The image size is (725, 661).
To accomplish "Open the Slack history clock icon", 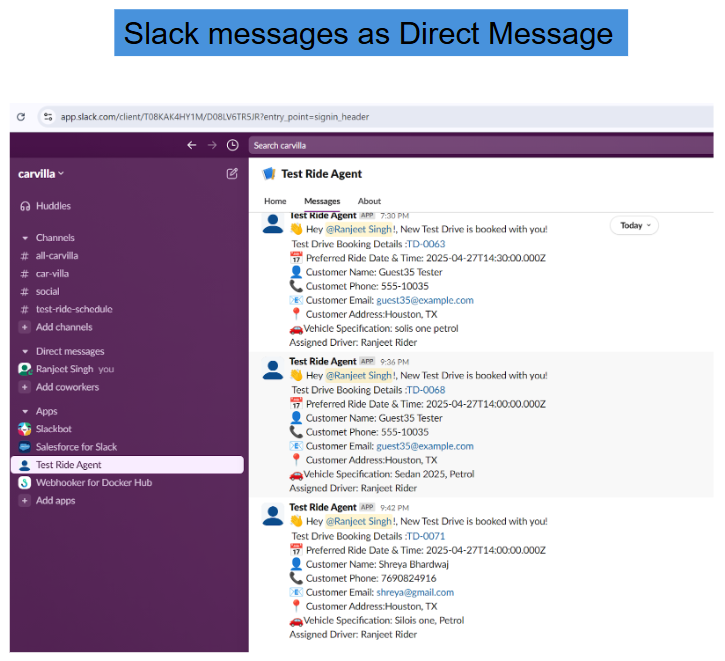I will [x=233, y=145].
